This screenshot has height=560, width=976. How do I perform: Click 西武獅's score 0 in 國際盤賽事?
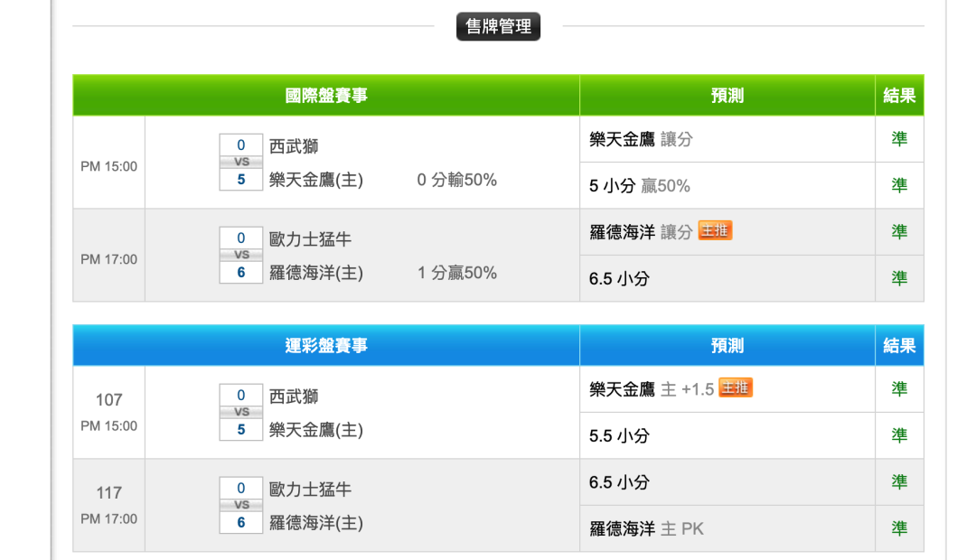(241, 145)
